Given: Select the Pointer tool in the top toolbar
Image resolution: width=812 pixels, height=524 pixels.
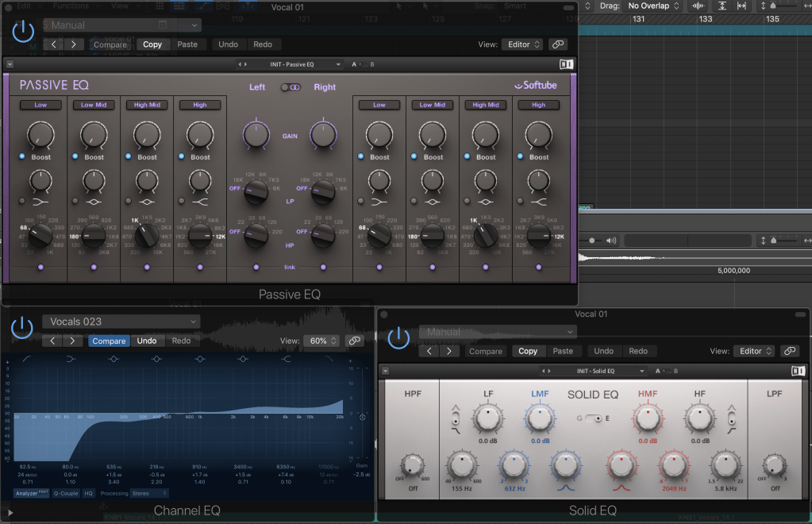Looking at the screenshot, I should (399, 6).
